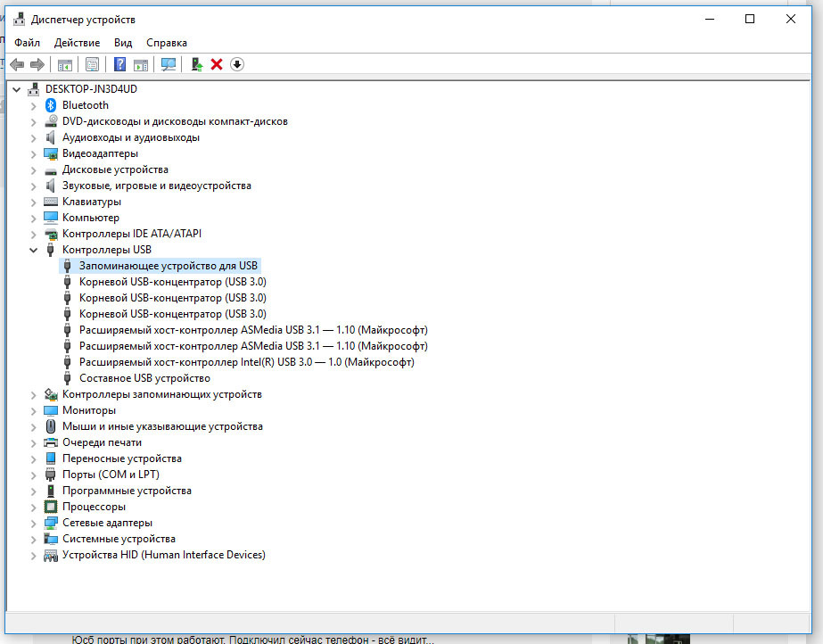The image size is (823, 644).
Task: Show or hide the console tree icon
Action: pos(64,64)
